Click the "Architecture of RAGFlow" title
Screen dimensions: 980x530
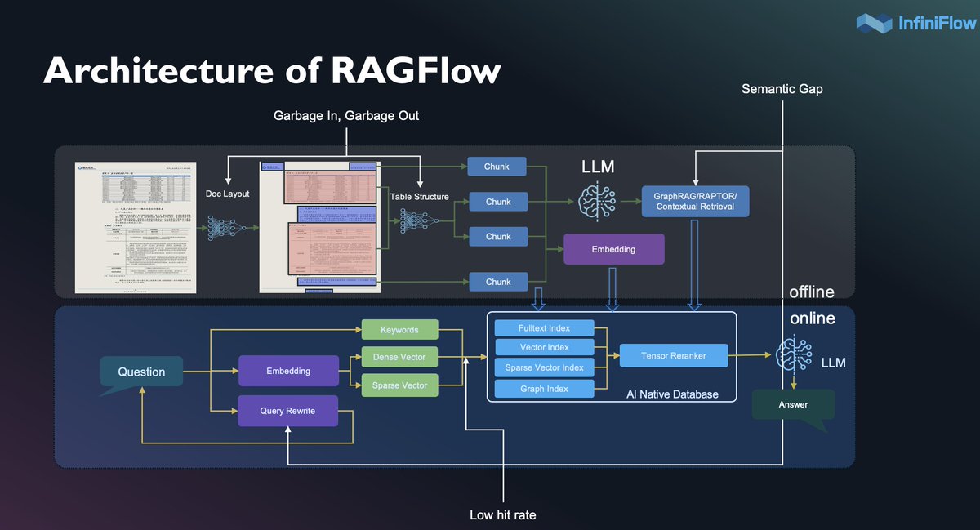pyautogui.click(x=271, y=71)
